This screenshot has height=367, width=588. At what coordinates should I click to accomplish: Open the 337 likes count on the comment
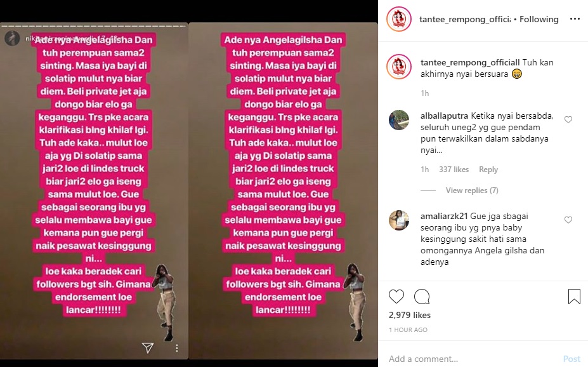click(x=454, y=170)
